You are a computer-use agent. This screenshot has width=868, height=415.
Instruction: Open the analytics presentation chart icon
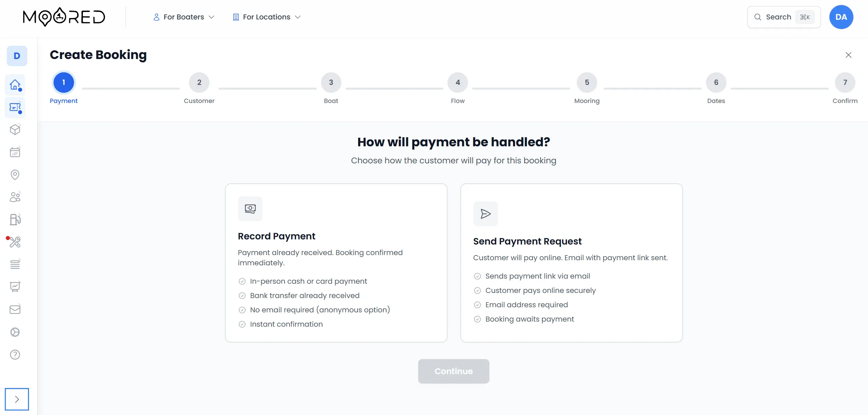pyautogui.click(x=15, y=286)
